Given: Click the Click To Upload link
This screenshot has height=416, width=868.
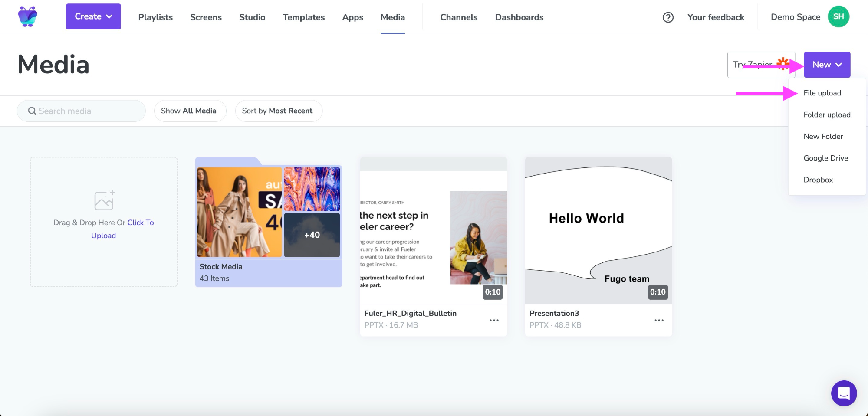Looking at the screenshot, I should [122, 229].
